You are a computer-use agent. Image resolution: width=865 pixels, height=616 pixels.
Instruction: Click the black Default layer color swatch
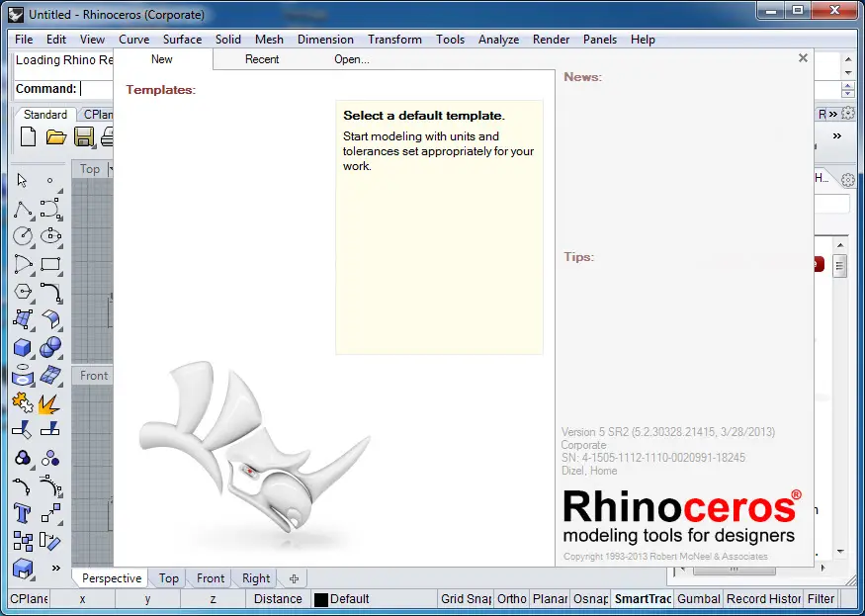tap(321, 599)
